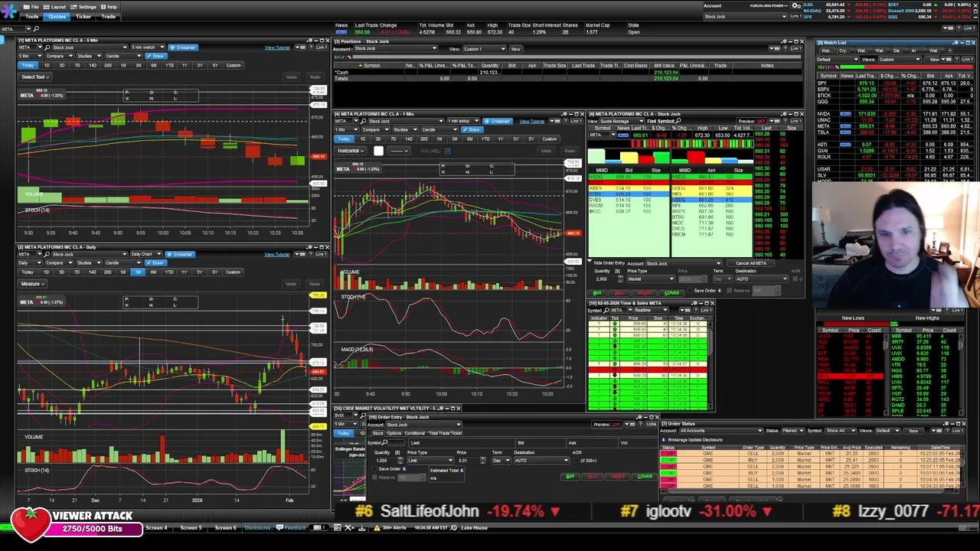
Task: Click the magnifier icon in the 5 Min chart
Action: coord(47,47)
